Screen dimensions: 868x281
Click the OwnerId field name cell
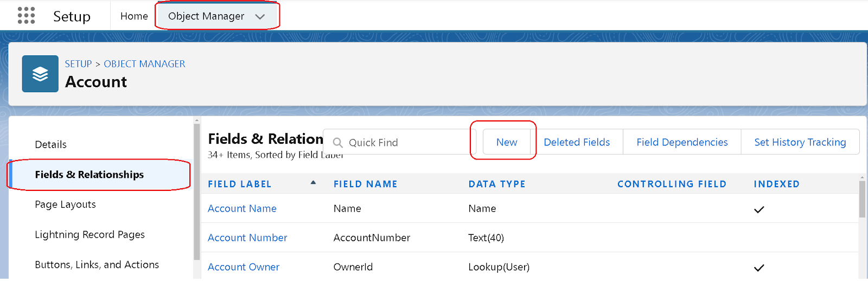[x=353, y=267]
